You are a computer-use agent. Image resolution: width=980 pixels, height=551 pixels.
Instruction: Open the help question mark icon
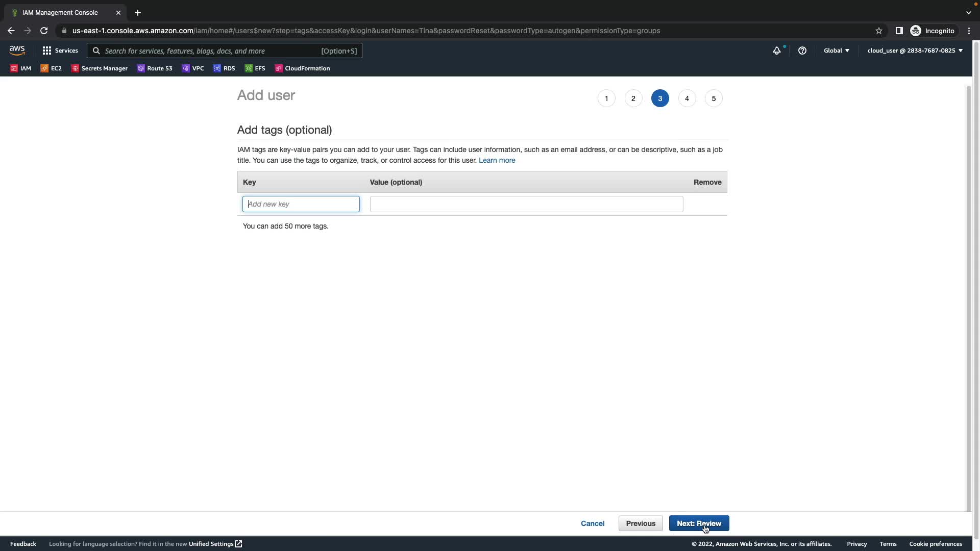[802, 51]
